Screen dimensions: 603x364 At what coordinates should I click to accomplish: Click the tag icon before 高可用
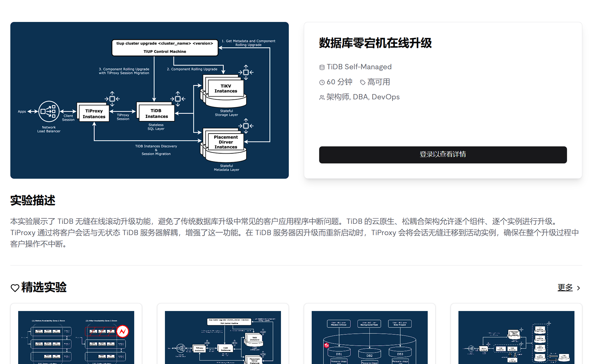(x=362, y=82)
